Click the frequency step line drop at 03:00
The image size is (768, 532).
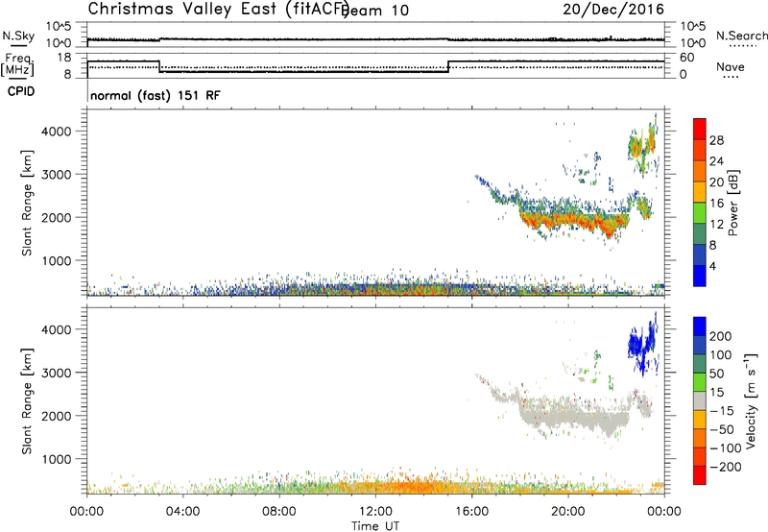coord(159,66)
